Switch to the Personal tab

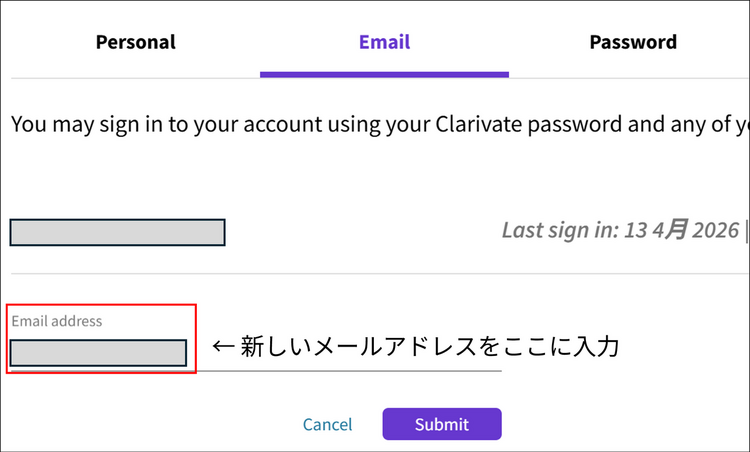[x=135, y=42]
